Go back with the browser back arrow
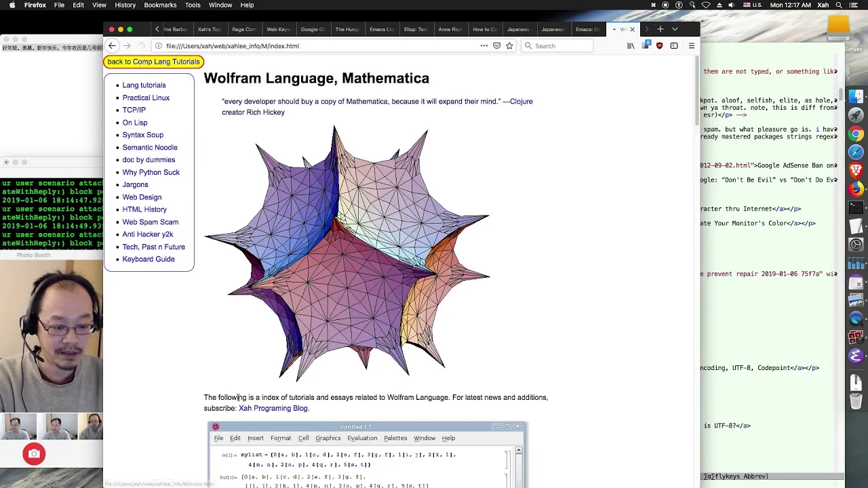This screenshot has width=868, height=488. (113, 46)
